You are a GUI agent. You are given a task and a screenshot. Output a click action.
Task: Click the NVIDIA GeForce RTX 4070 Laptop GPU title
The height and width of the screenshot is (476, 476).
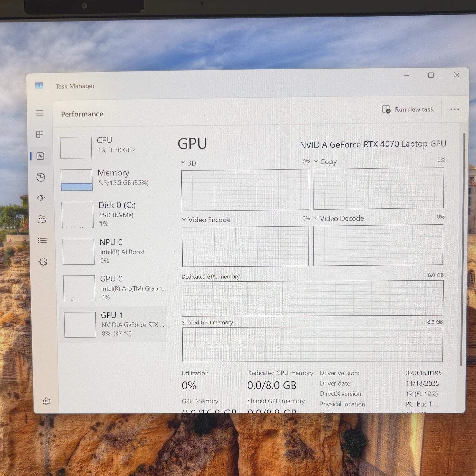tap(373, 144)
